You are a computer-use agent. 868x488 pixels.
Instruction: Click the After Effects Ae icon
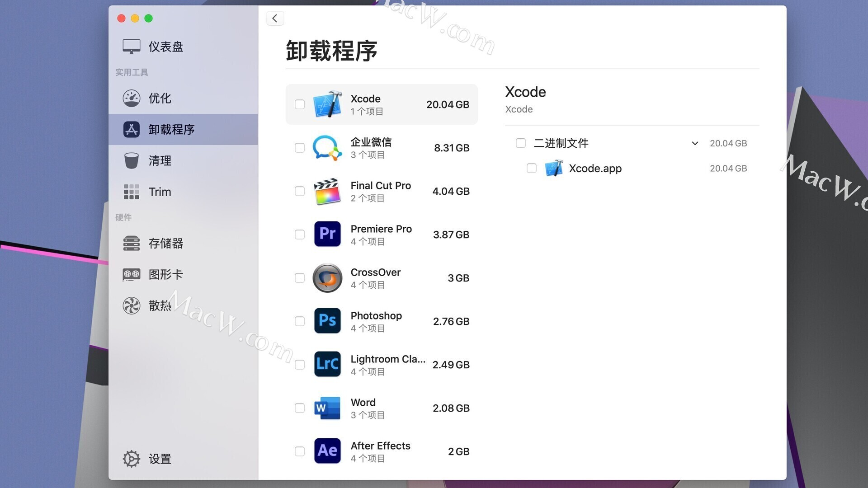click(x=327, y=451)
